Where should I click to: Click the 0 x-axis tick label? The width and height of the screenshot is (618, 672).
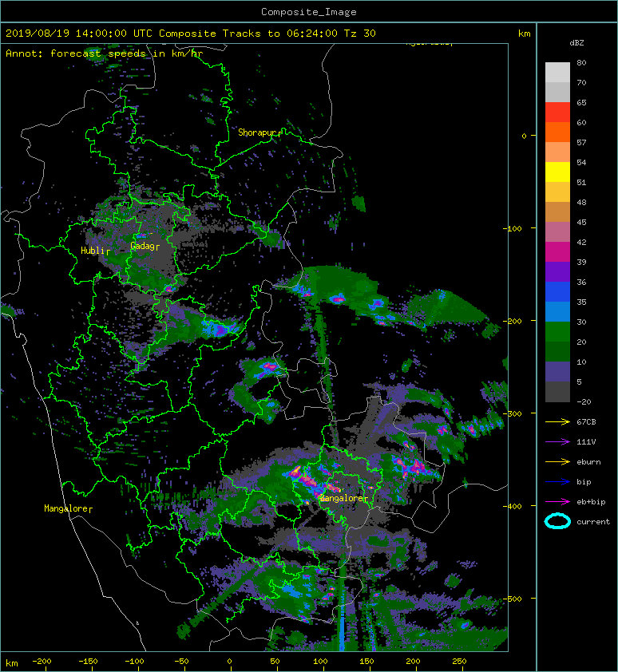[229, 662]
